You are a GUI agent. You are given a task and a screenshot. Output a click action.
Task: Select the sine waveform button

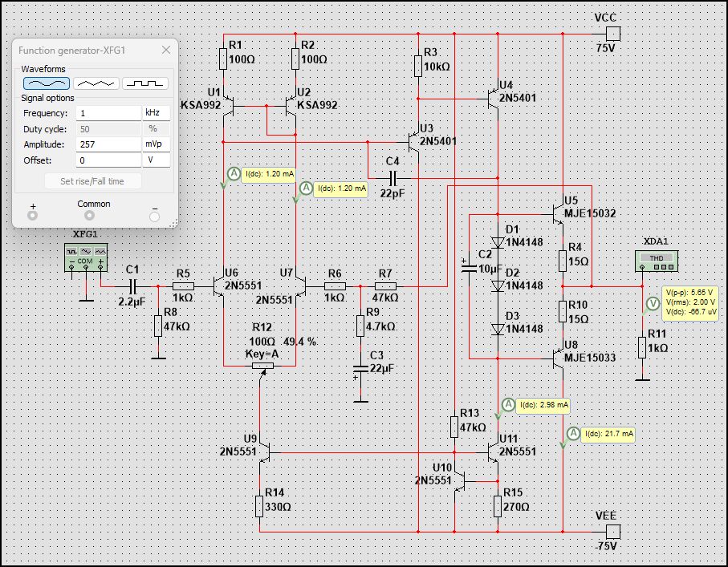[47, 83]
